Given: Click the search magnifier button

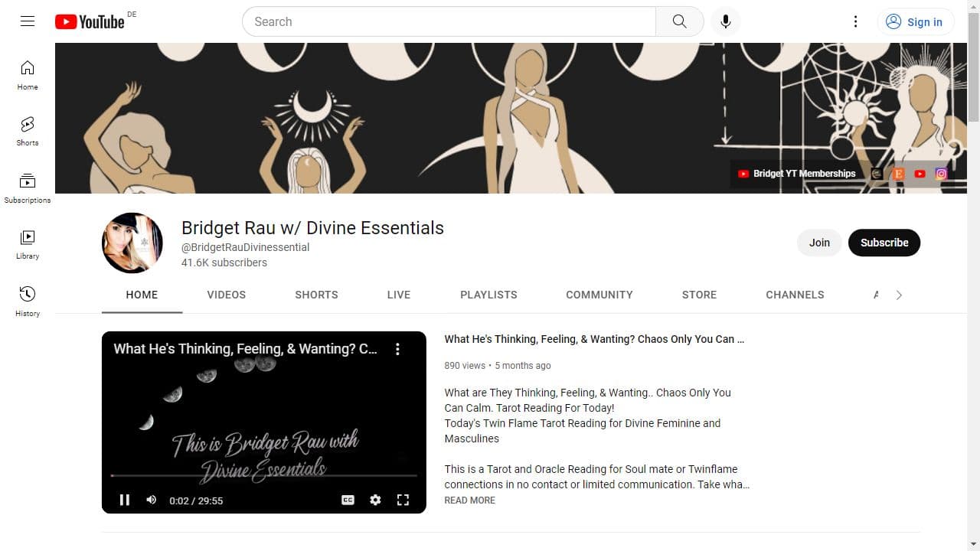Looking at the screenshot, I should [679, 21].
